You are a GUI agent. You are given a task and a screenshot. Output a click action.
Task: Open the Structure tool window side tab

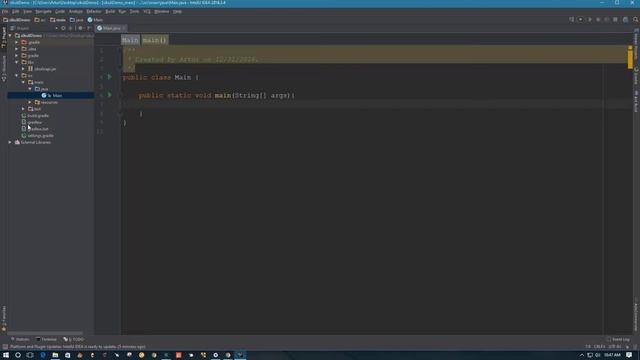pyautogui.click(x=4, y=69)
